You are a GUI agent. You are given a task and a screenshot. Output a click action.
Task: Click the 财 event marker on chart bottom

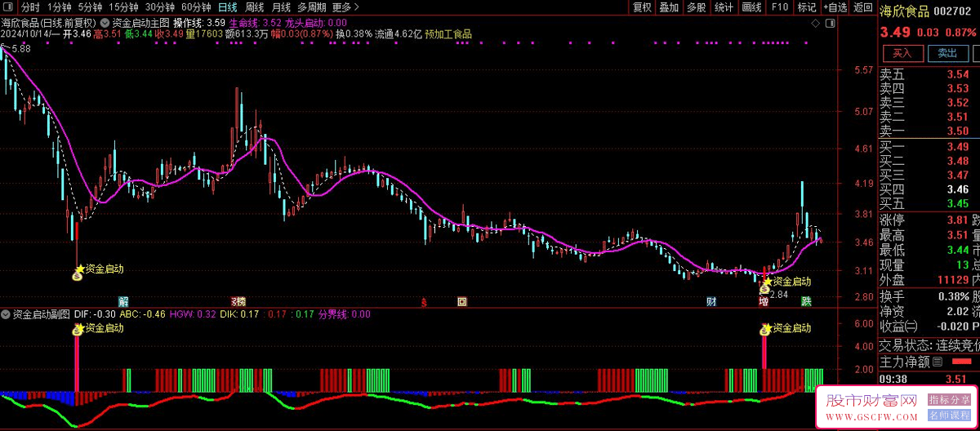(x=712, y=302)
